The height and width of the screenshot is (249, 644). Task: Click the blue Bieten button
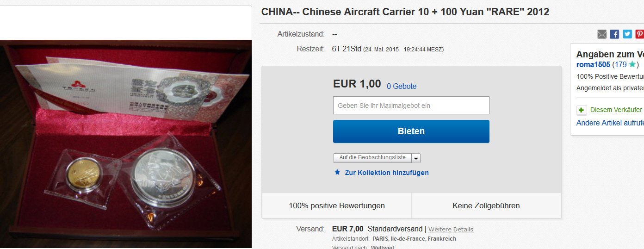[411, 131]
